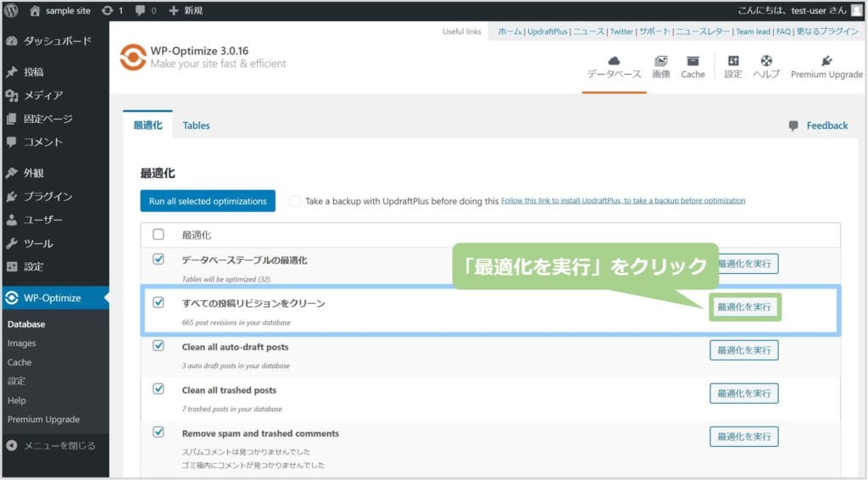Image resolution: width=868 pixels, height=480 pixels.
Task: Switch to the 最適化 tab
Action: (x=147, y=126)
